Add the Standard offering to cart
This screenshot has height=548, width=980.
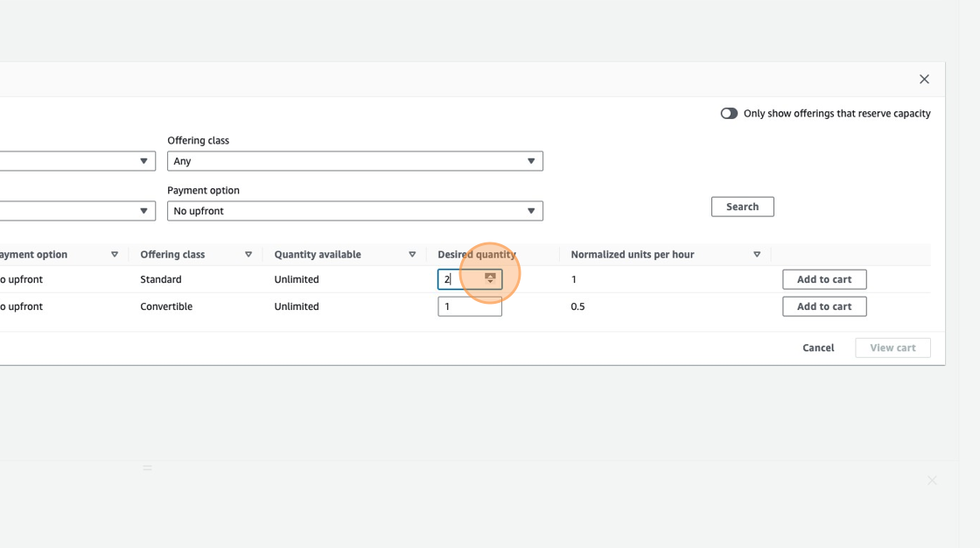pyautogui.click(x=823, y=279)
